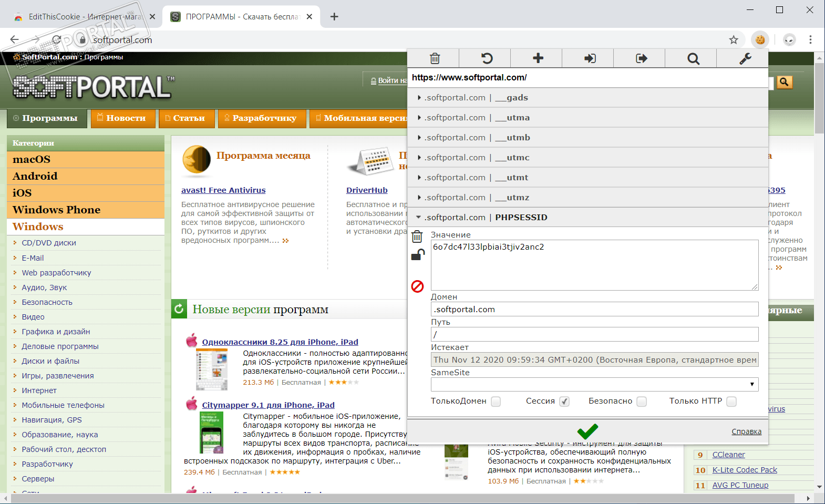The height and width of the screenshot is (504, 825).
Task: Open EditThisCookie extension cookie icon
Action: pyautogui.click(x=760, y=39)
